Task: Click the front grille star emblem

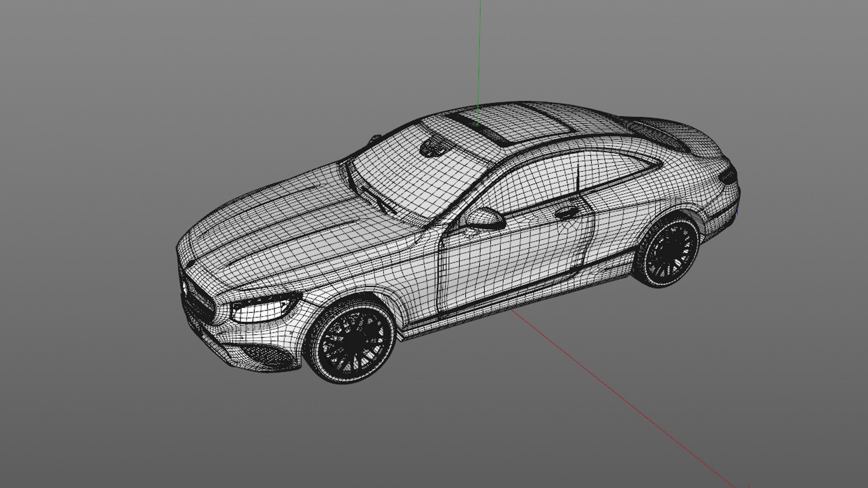Action: pyautogui.click(x=186, y=287)
